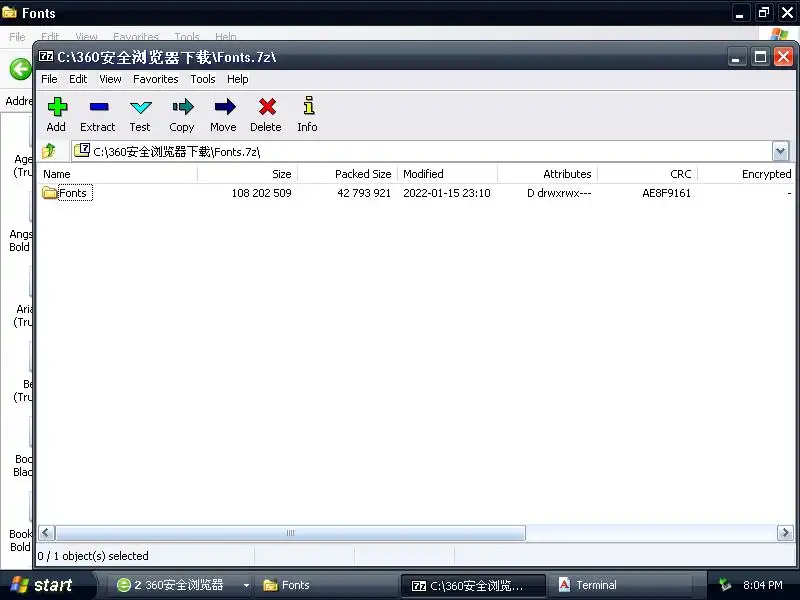Switch to Fonts taskbar button
This screenshot has width=800, height=600.
327,585
